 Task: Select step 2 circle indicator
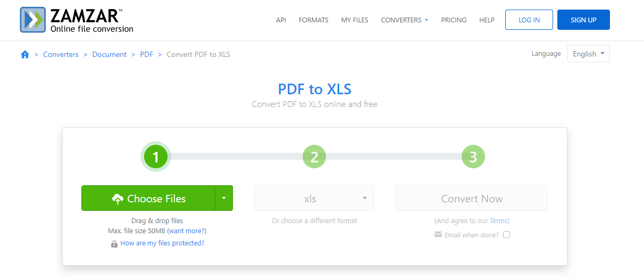(x=314, y=157)
